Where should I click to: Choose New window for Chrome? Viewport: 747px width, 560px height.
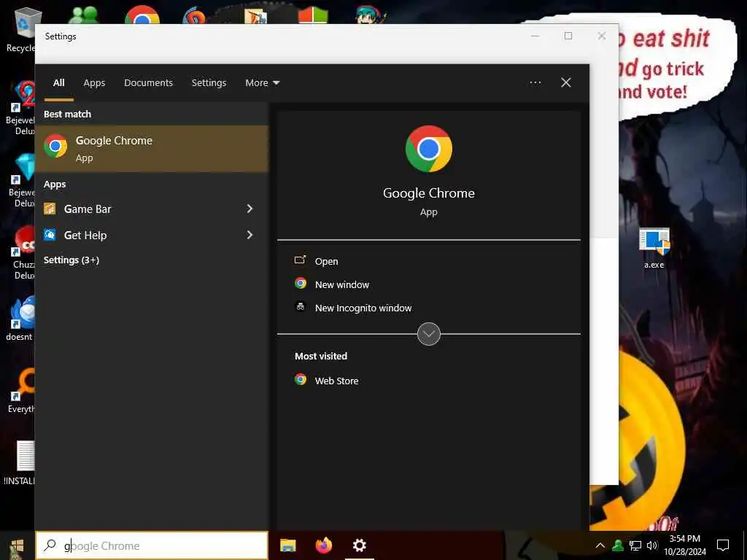pyautogui.click(x=342, y=285)
